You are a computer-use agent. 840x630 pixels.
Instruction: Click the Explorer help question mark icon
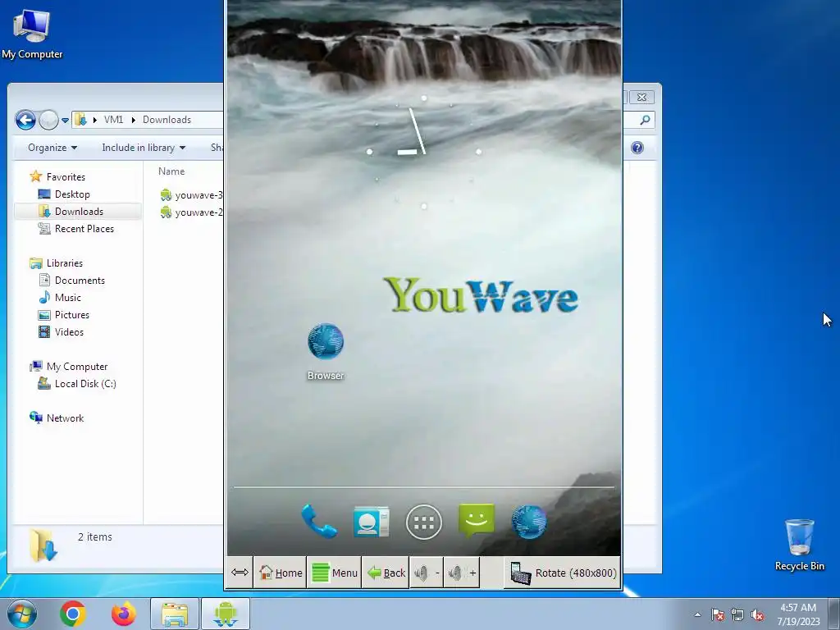tap(637, 148)
